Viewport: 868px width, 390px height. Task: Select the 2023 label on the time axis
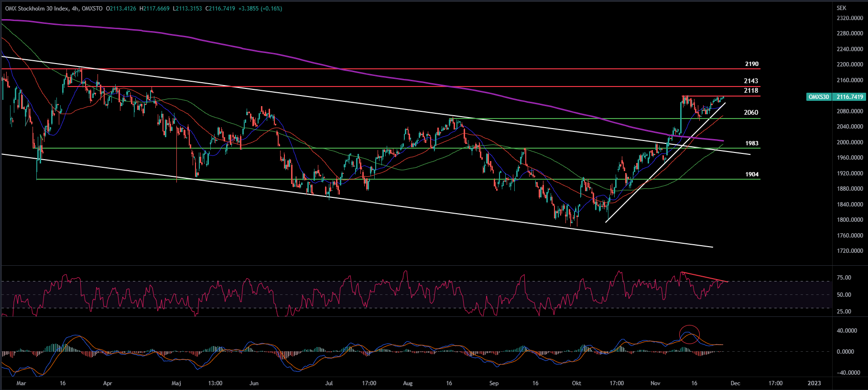(814, 383)
